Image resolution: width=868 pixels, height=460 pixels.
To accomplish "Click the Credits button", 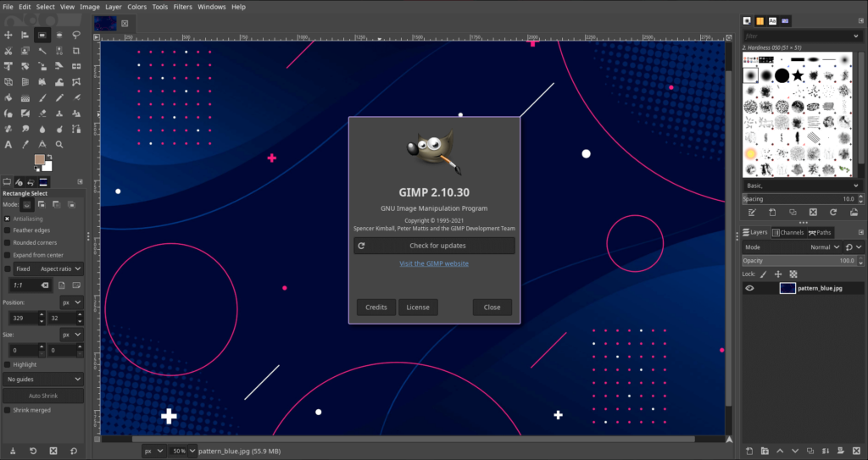I will (376, 308).
